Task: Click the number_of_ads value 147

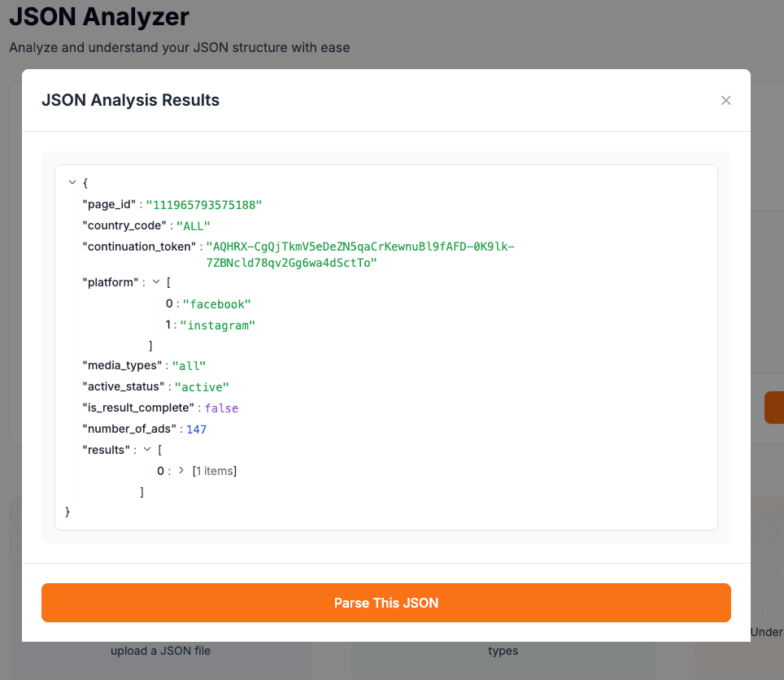Action: coord(194,429)
